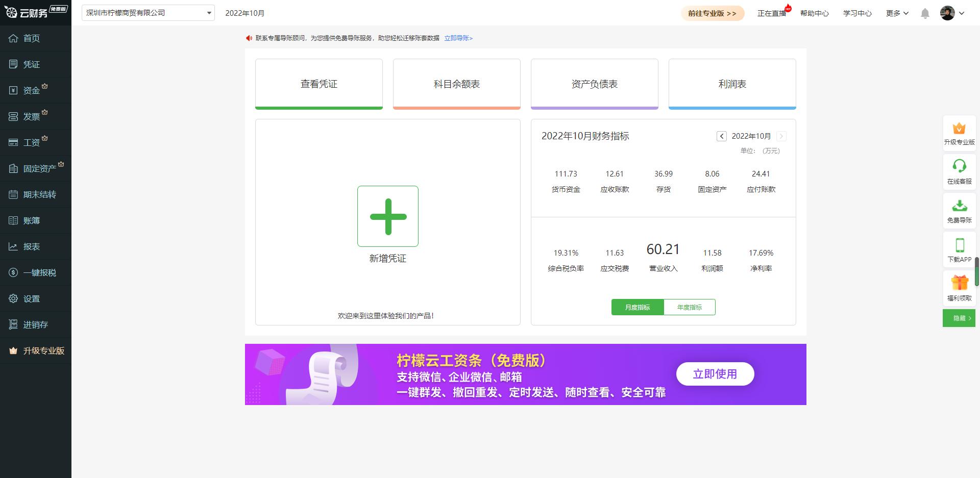This screenshot has width=980, height=478.
Task: Launch 一键报税 from the sidebar
Action: [x=36, y=272]
